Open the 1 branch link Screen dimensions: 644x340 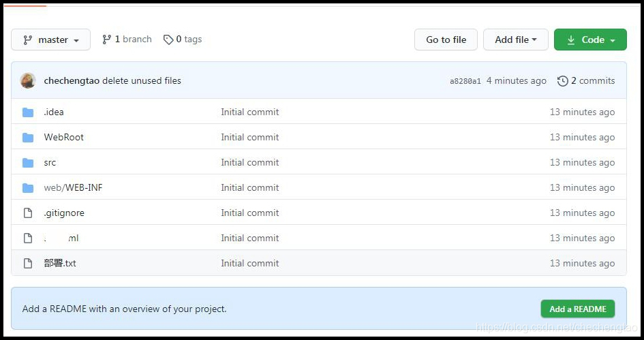pyautogui.click(x=127, y=40)
